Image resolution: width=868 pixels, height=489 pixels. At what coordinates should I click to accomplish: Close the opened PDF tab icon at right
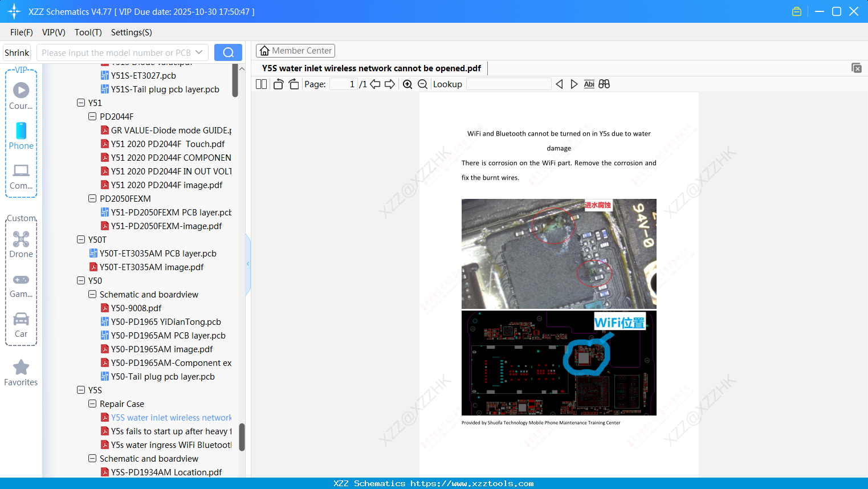[856, 68]
